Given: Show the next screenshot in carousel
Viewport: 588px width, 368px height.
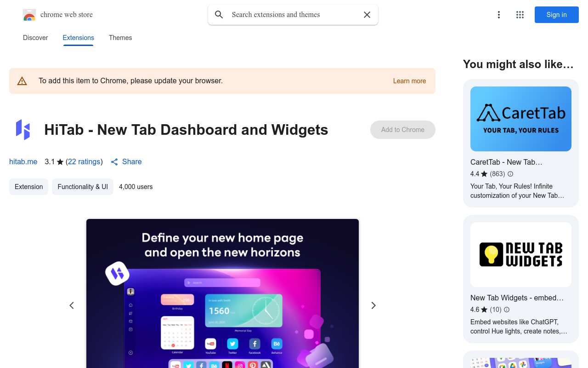Looking at the screenshot, I should pos(373,305).
